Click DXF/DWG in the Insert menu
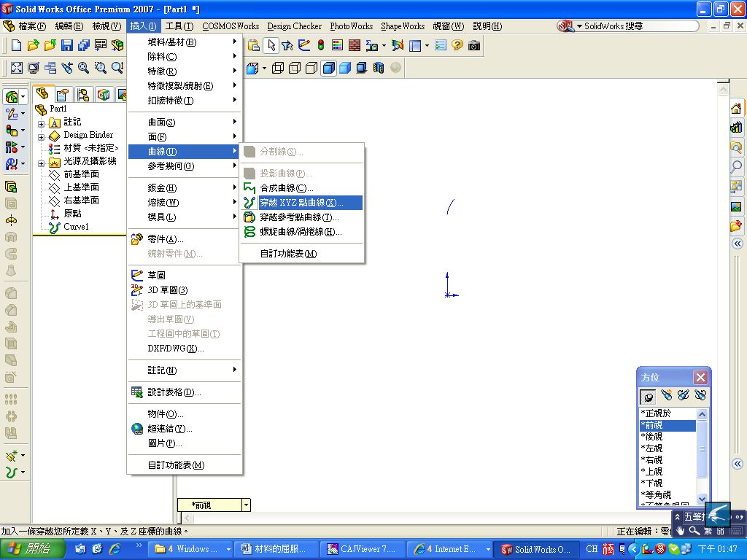 point(185,349)
